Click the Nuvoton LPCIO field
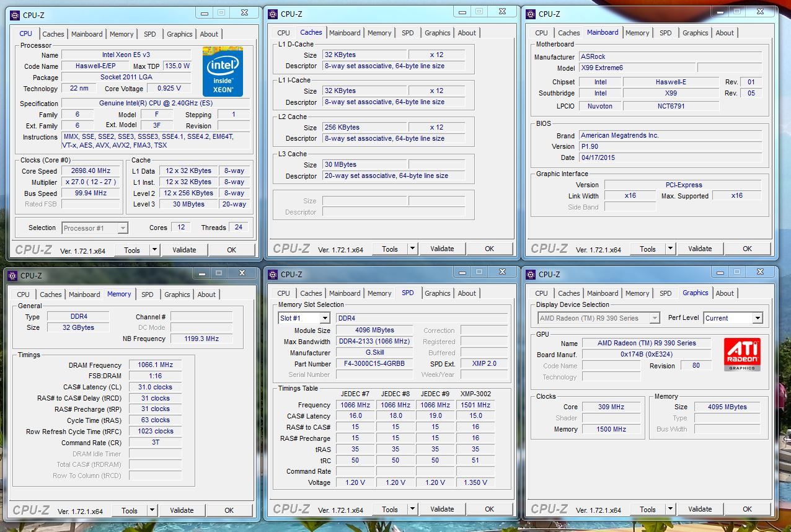This screenshot has height=532, width=791. click(600, 106)
